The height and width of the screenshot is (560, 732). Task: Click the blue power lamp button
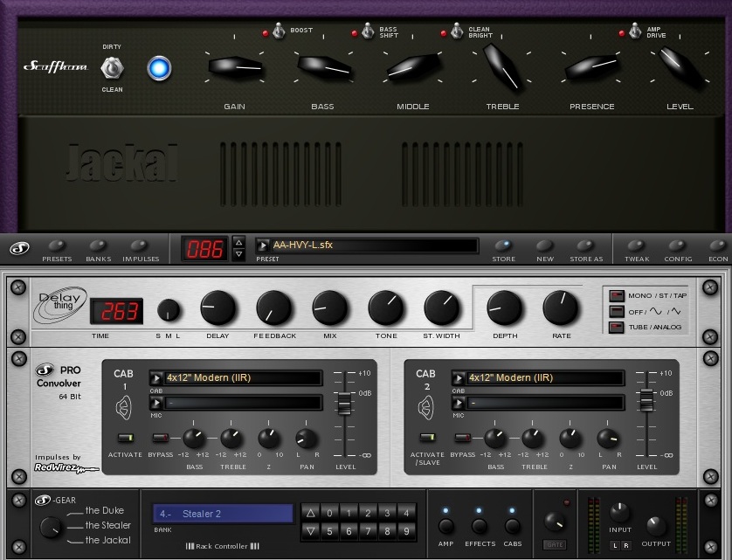(x=159, y=68)
